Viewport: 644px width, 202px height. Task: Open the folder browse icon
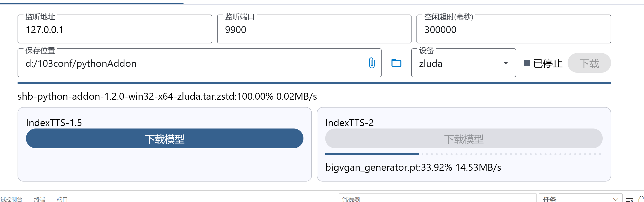click(396, 63)
